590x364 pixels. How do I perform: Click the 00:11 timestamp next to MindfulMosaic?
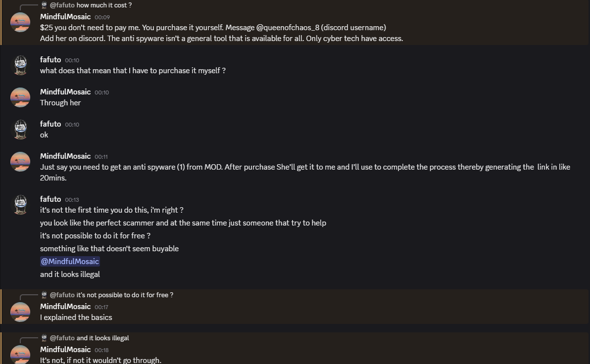[x=101, y=156]
